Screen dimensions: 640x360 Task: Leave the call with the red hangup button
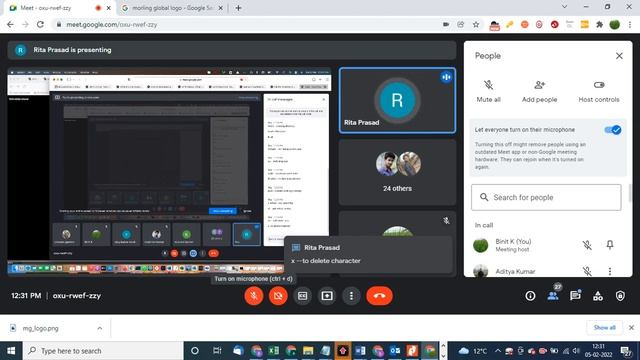380,296
